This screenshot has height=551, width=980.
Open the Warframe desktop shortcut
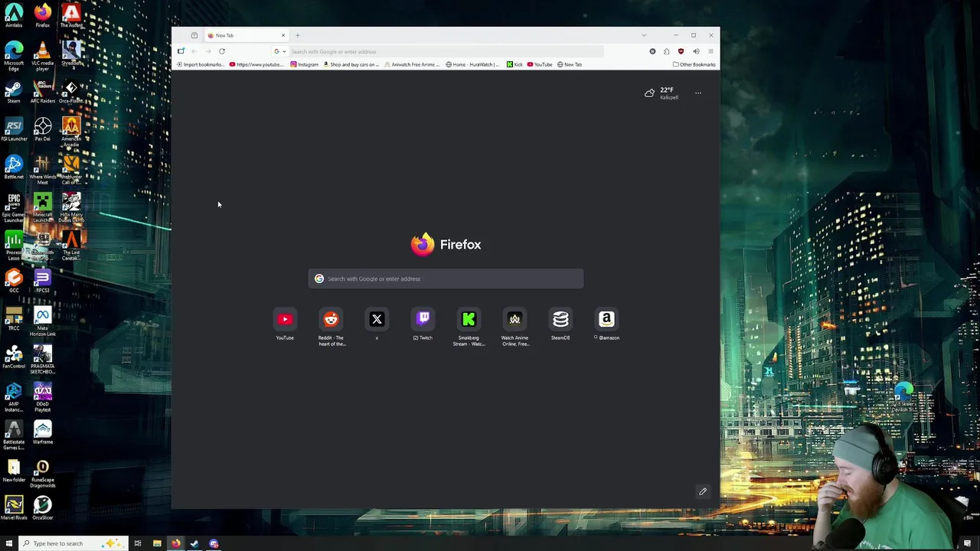tap(42, 432)
